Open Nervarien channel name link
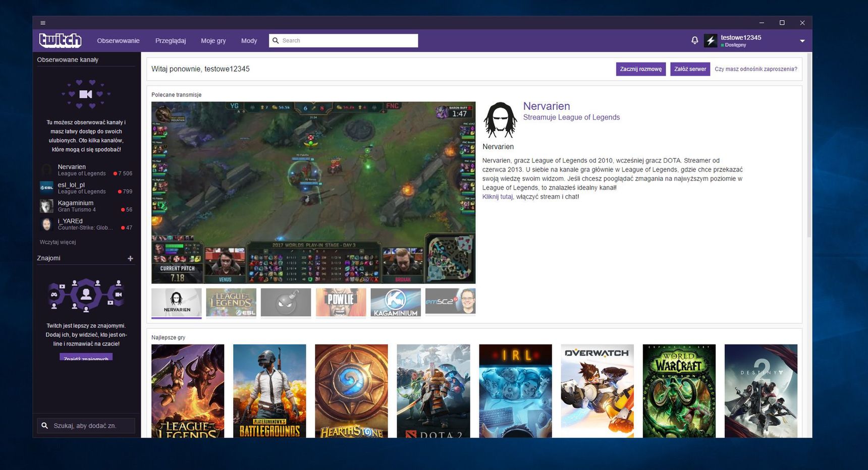 click(547, 106)
